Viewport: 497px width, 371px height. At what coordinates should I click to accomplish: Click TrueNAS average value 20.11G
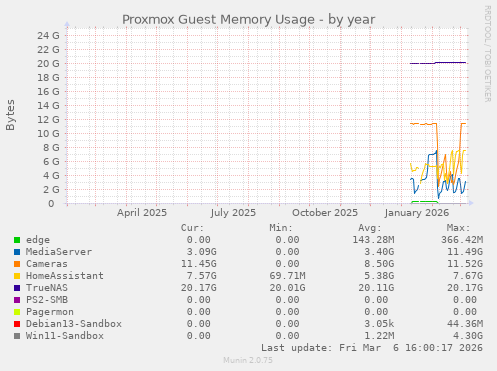(376, 288)
